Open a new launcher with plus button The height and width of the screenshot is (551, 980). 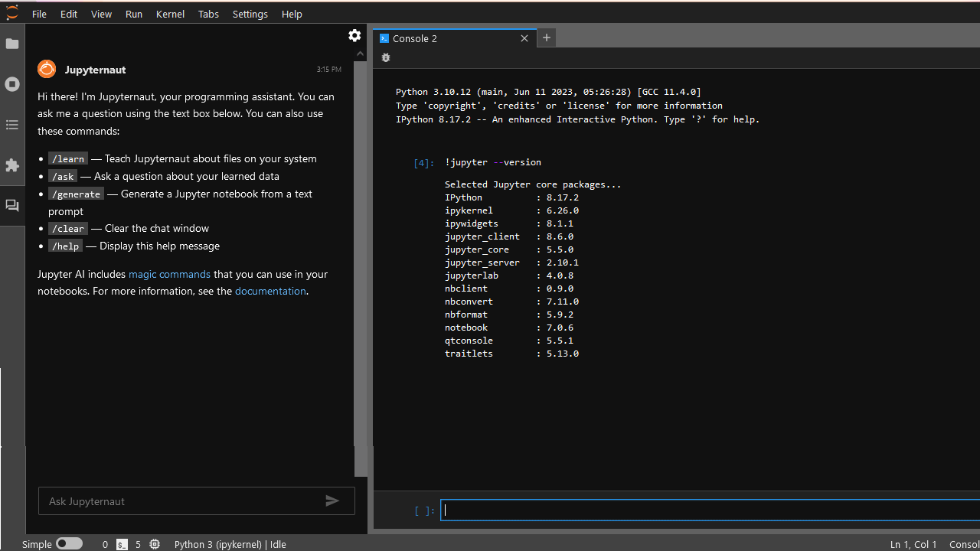coord(547,37)
